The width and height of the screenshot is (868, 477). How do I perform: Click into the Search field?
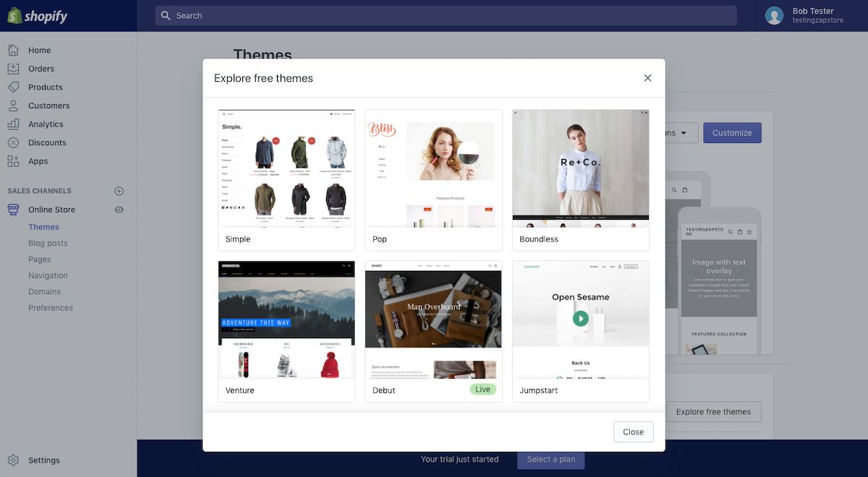[446, 16]
